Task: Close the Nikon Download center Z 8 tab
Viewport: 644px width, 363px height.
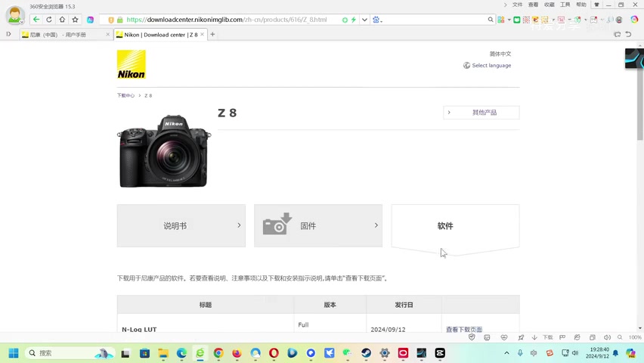Action: tap(202, 35)
